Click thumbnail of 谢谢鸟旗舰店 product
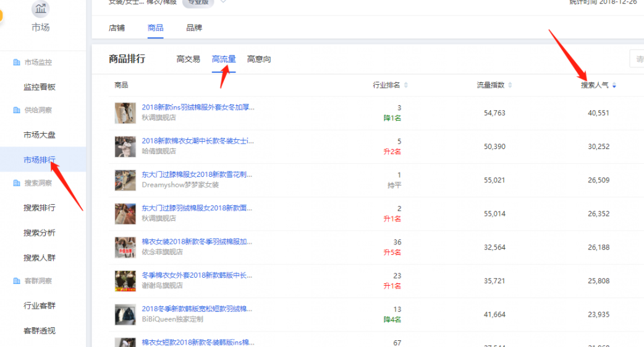This screenshot has width=644, height=347. pos(125,281)
